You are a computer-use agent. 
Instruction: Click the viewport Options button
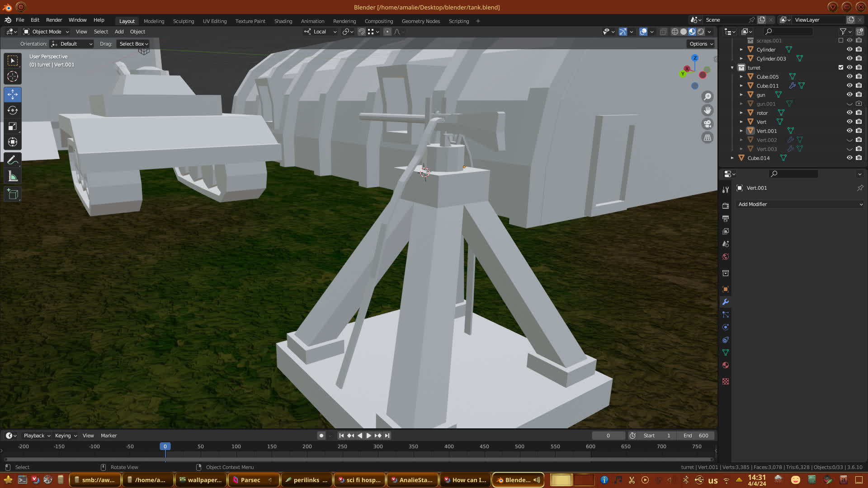click(701, 44)
